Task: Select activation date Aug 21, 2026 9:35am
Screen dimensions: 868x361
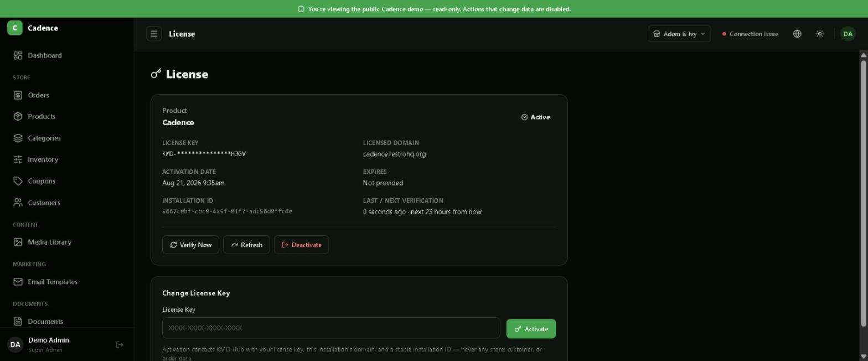Action: (193, 183)
